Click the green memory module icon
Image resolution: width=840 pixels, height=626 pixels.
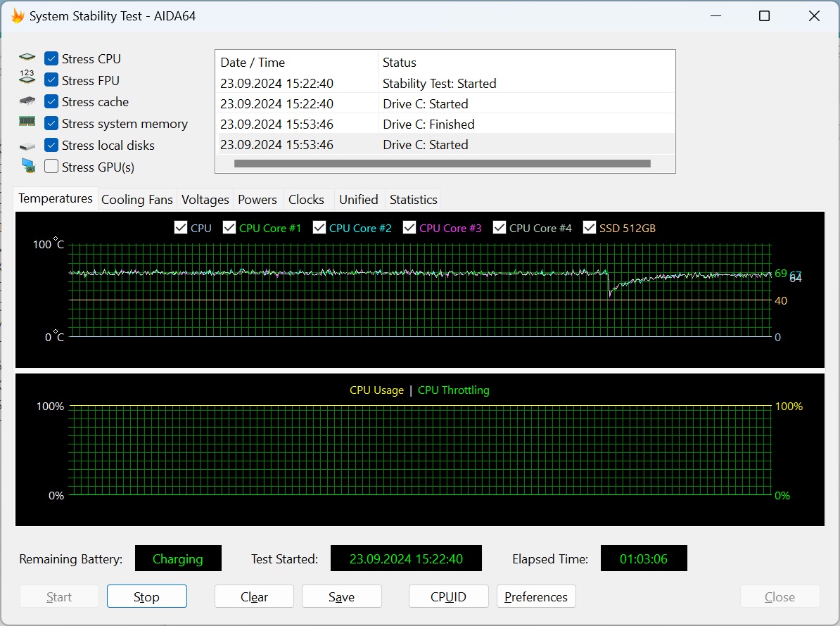click(x=27, y=122)
